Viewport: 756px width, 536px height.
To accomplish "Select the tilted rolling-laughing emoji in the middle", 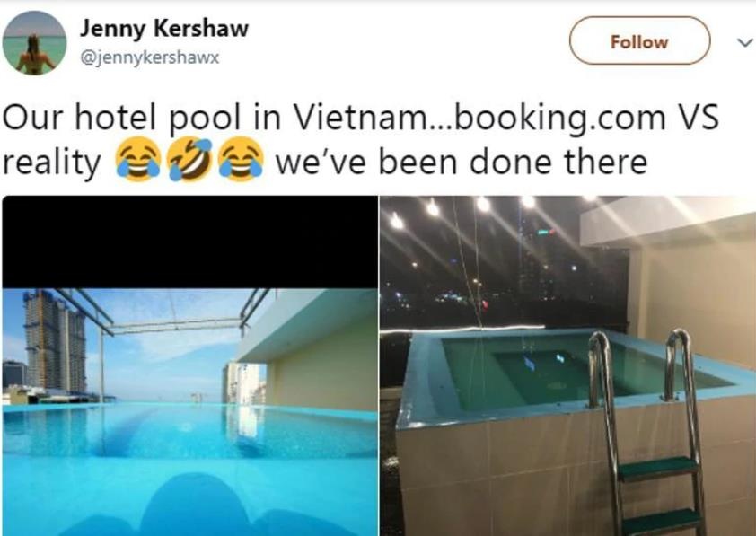I will [x=189, y=160].
